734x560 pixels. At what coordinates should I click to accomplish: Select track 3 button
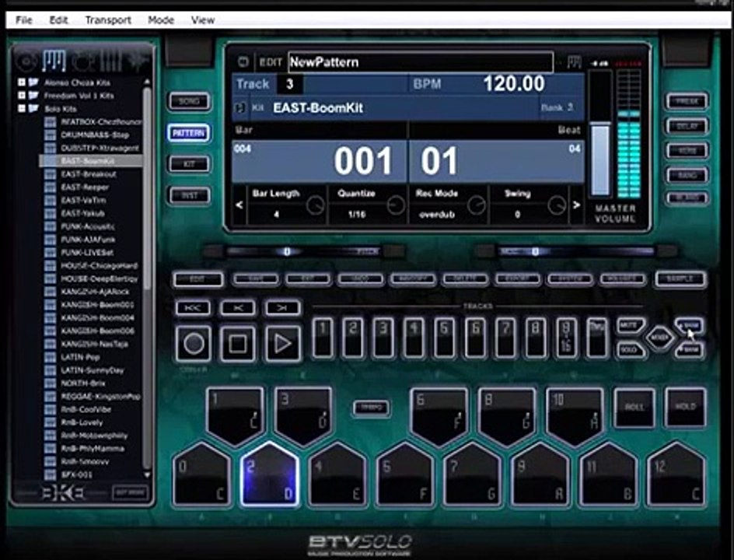pyautogui.click(x=383, y=338)
